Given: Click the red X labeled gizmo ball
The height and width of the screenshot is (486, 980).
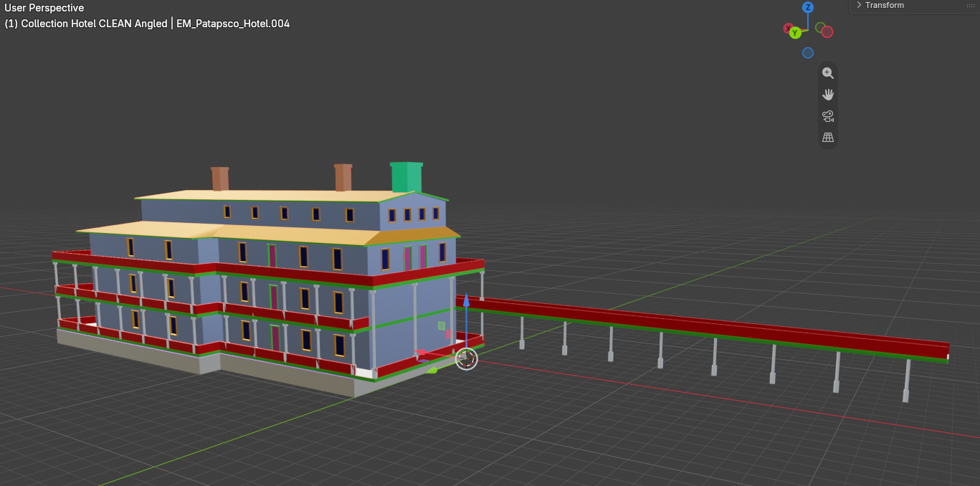Looking at the screenshot, I should [x=789, y=29].
